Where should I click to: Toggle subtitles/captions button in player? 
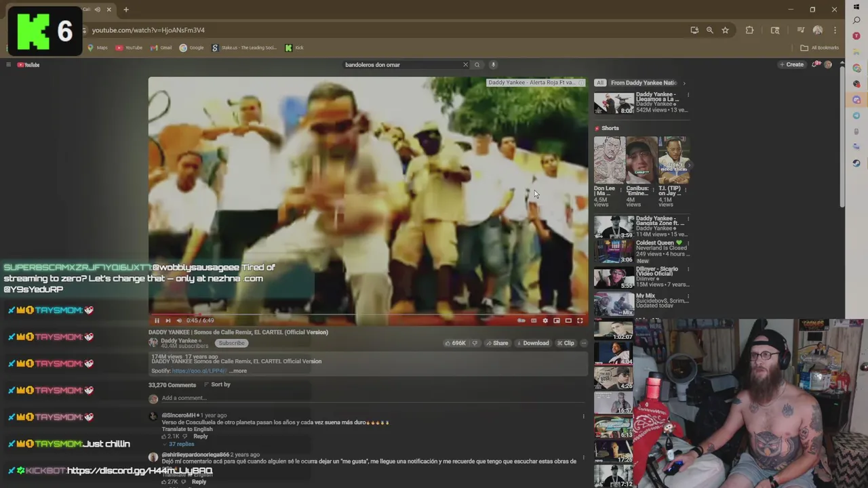point(534,321)
